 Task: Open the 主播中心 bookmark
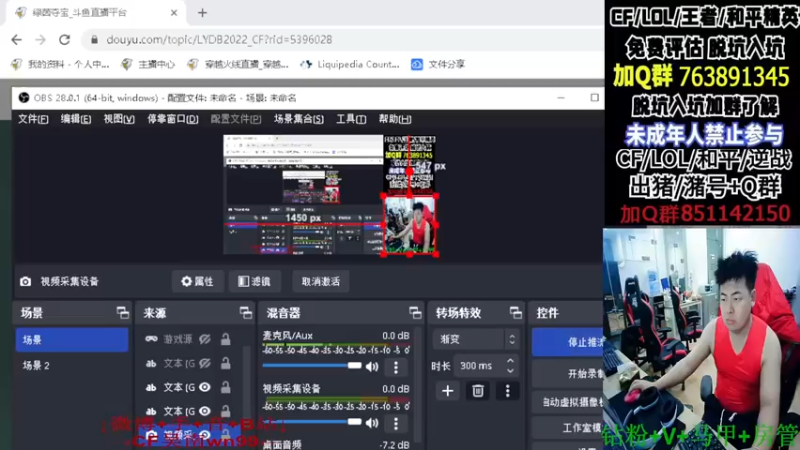tap(148, 64)
